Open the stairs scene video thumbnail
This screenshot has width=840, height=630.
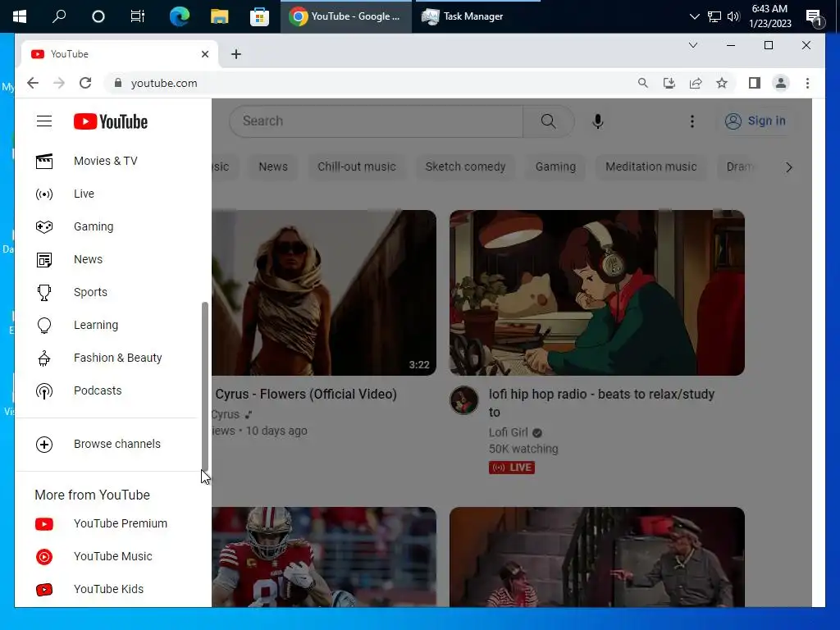coord(597,557)
